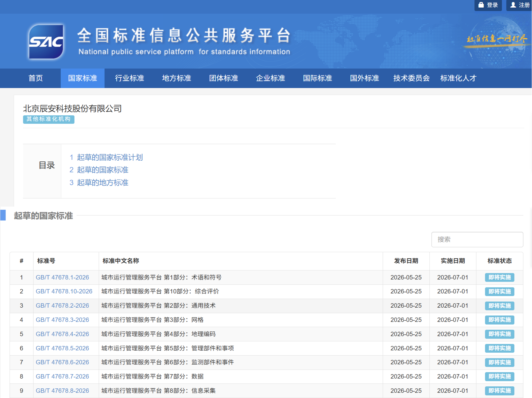
Task: Click the SAC logo icon
Action: [46, 42]
